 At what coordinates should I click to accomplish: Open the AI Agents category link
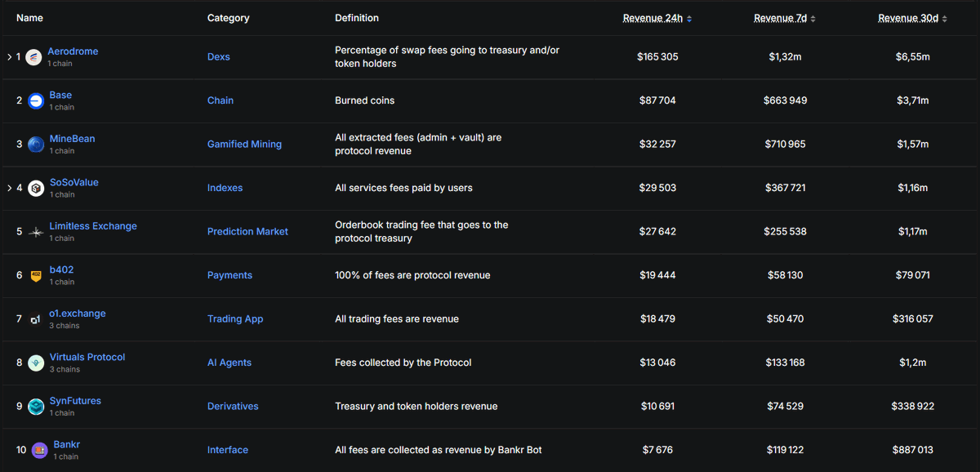229,363
